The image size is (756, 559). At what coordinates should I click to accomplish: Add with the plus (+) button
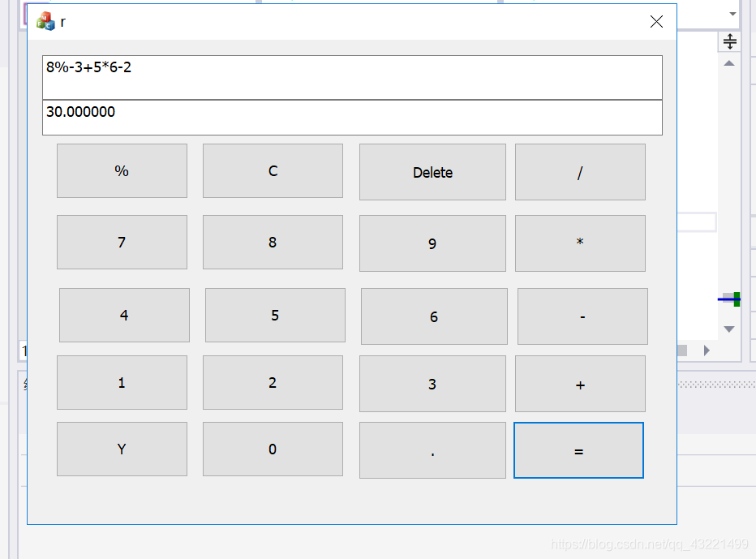click(580, 384)
